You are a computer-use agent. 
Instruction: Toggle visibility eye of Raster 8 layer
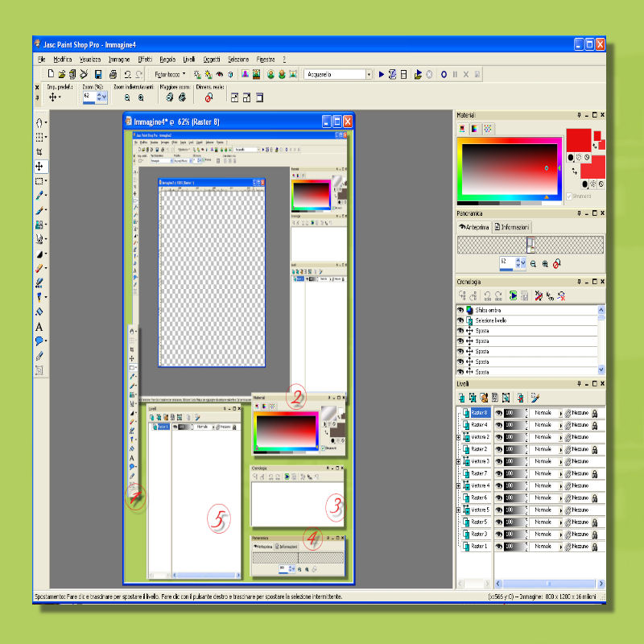pyautogui.click(x=499, y=413)
